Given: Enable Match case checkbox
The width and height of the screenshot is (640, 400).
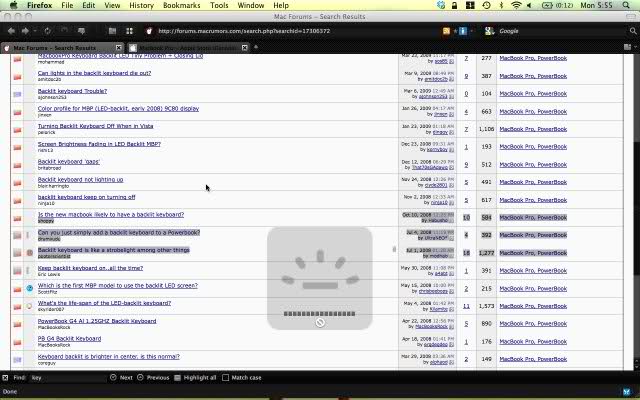Looking at the screenshot, I should 225,378.
